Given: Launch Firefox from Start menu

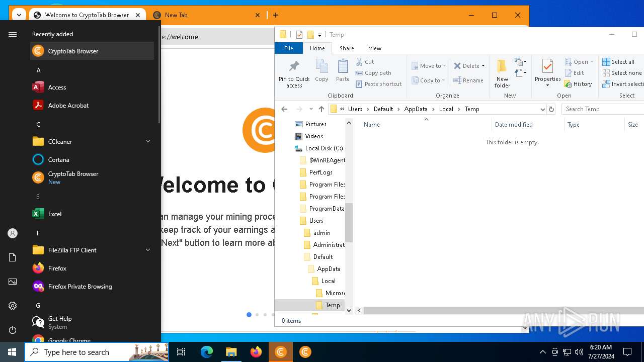Looking at the screenshot, I should (x=92, y=268).
